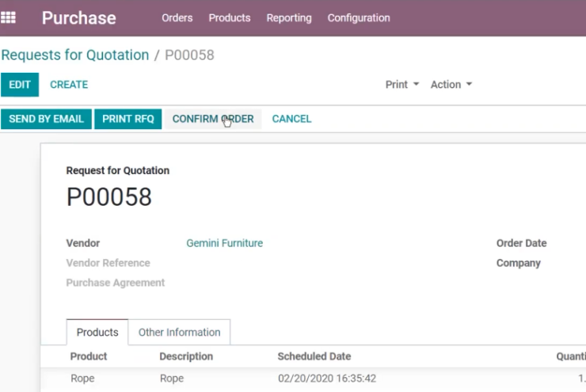Screen dimensions: 586x392
Task: Open the Reporting menu
Action: [289, 18]
